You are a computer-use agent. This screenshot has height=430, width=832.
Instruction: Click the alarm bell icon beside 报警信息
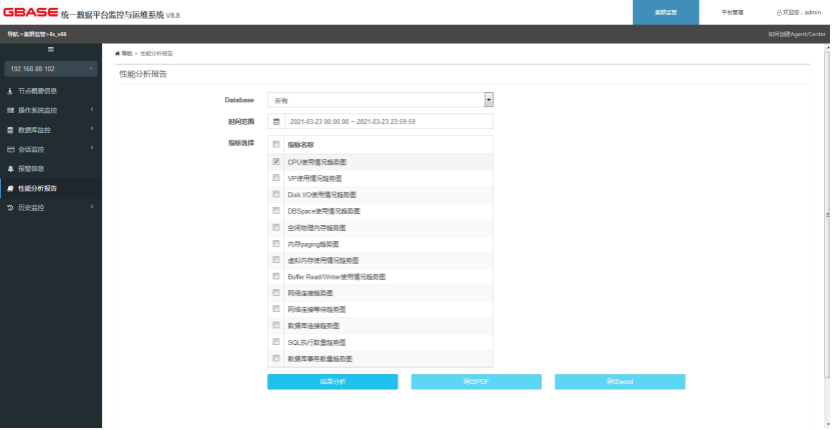point(10,169)
